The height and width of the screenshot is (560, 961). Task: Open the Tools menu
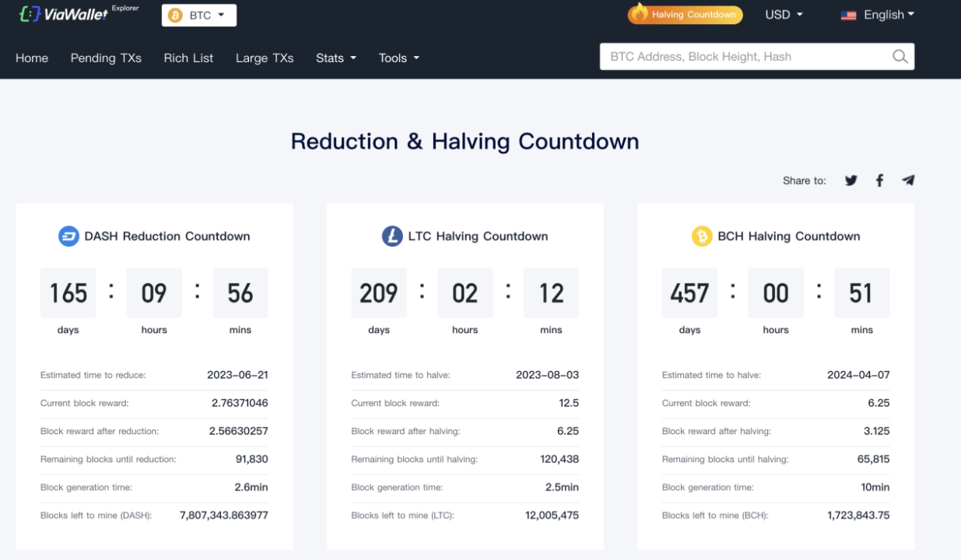coord(398,58)
